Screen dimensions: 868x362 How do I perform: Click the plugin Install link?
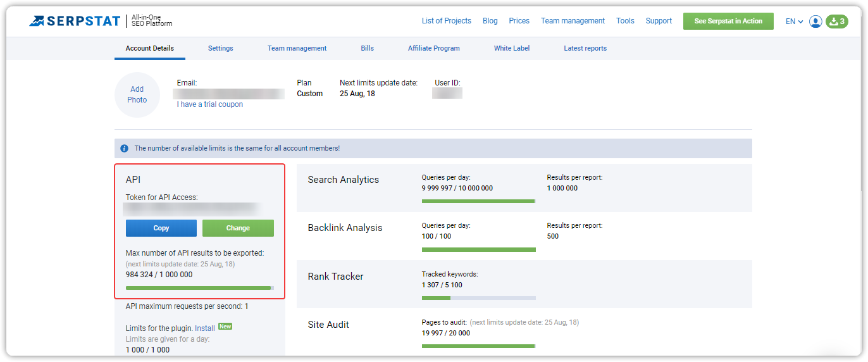pos(205,328)
